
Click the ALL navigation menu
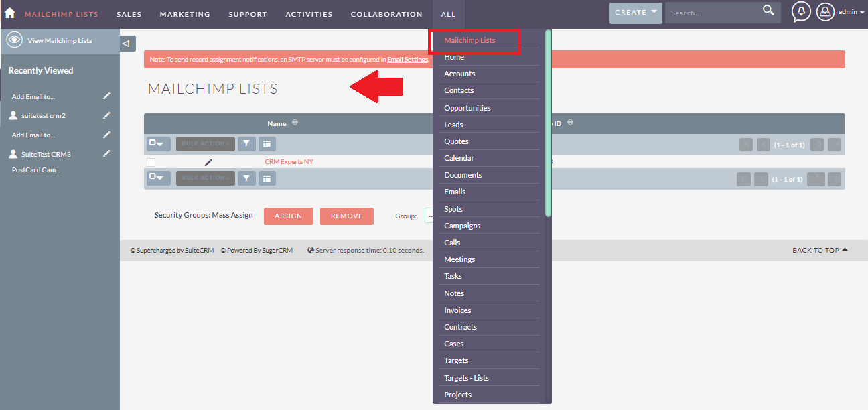point(449,14)
